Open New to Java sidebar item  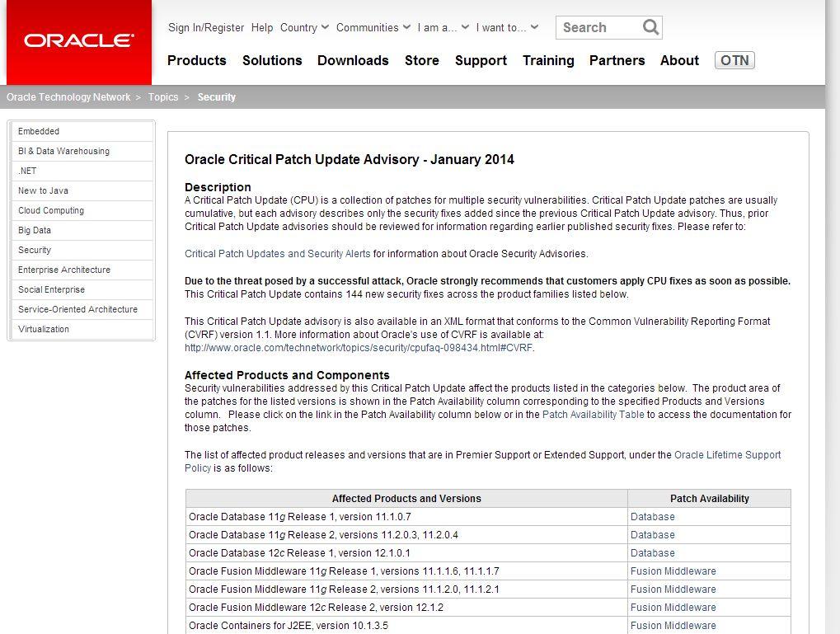click(82, 190)
